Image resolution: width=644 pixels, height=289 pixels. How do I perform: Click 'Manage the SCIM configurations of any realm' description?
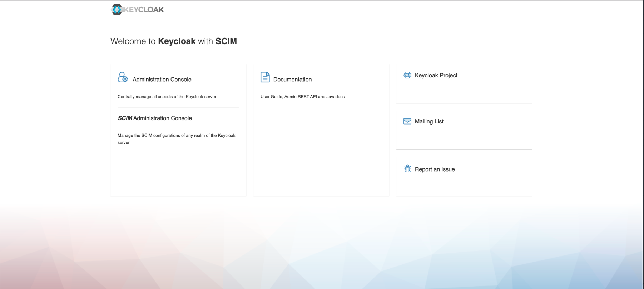tap(177, 139)
